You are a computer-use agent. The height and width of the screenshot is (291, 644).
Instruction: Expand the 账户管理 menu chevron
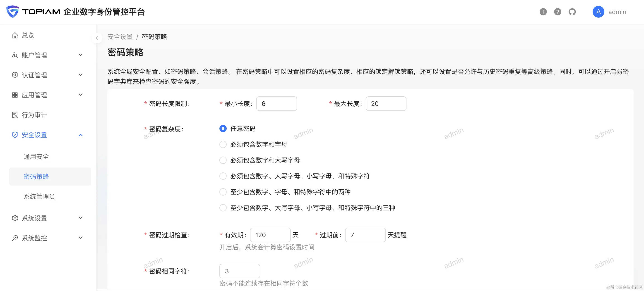tap(81, 55)
